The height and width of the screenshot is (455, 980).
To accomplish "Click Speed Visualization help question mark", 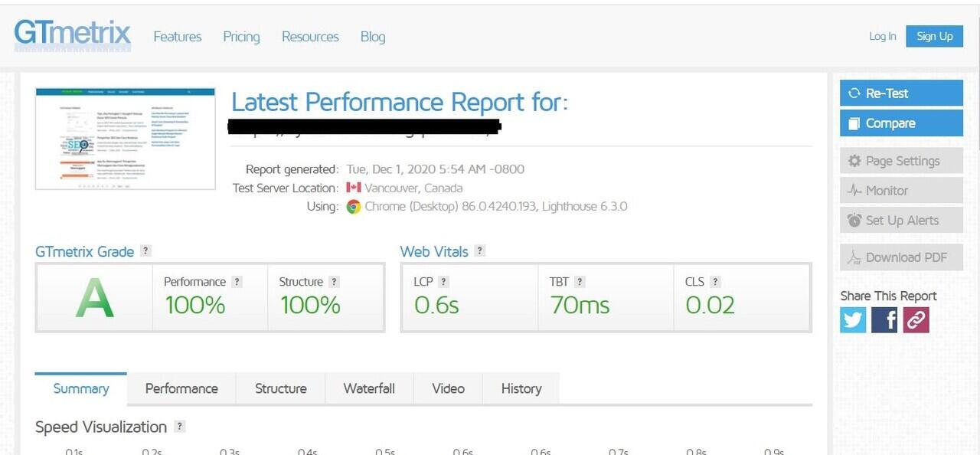I will tap(179, 427).
